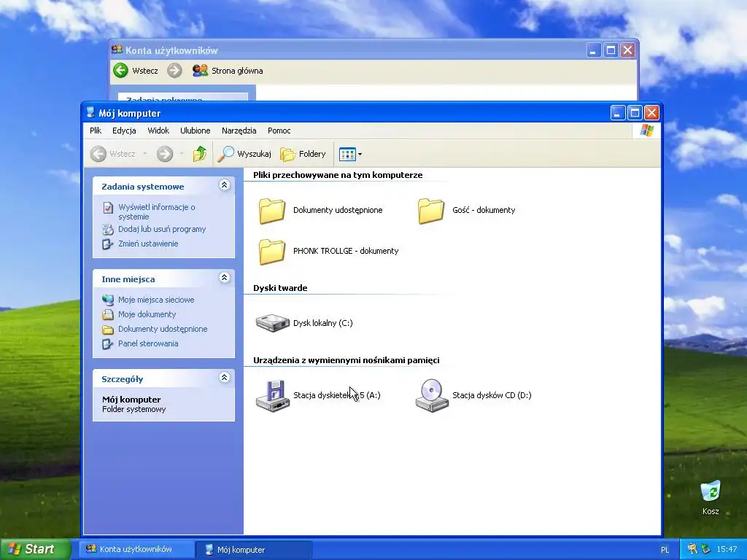Open the Forward history dropdown arrow
This screenshot has width=747, height=560.
[182, 154]
